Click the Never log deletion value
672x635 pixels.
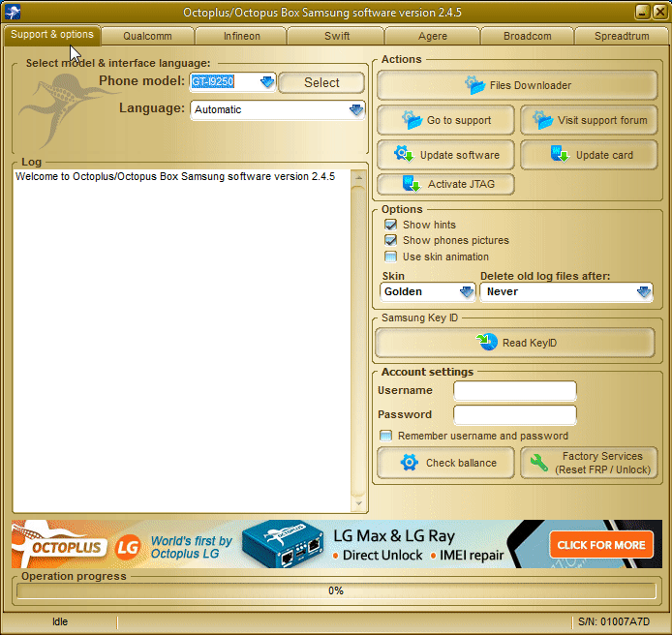pyautogui.click(x=503, y=291)
